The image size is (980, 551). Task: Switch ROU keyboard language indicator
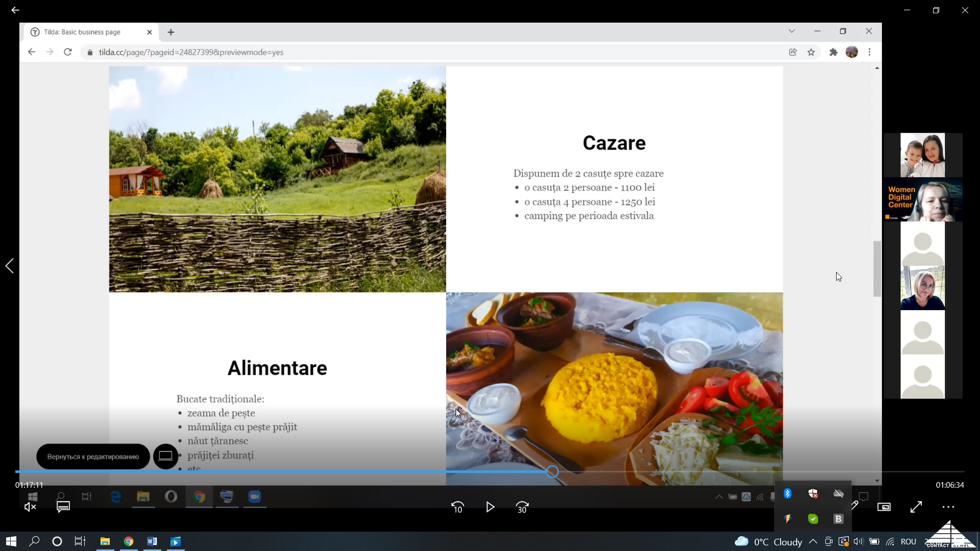point(909,542)
